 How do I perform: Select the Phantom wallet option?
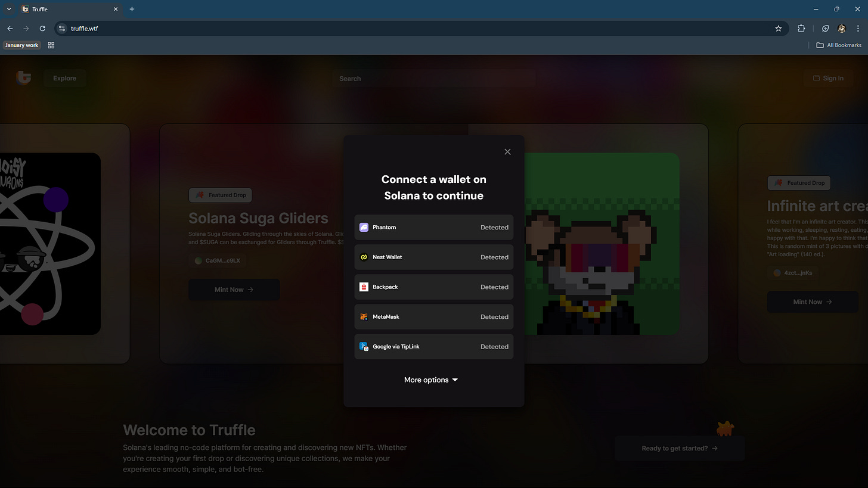433,227
